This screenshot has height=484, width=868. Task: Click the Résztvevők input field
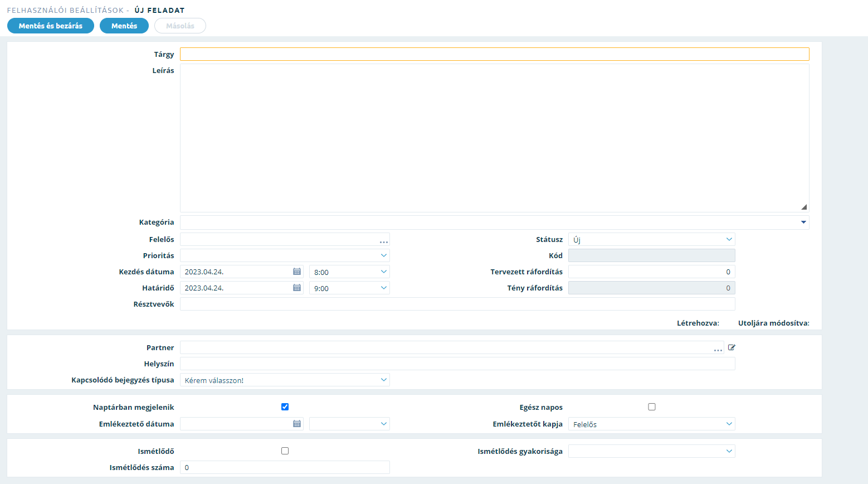tap(457, 304)
